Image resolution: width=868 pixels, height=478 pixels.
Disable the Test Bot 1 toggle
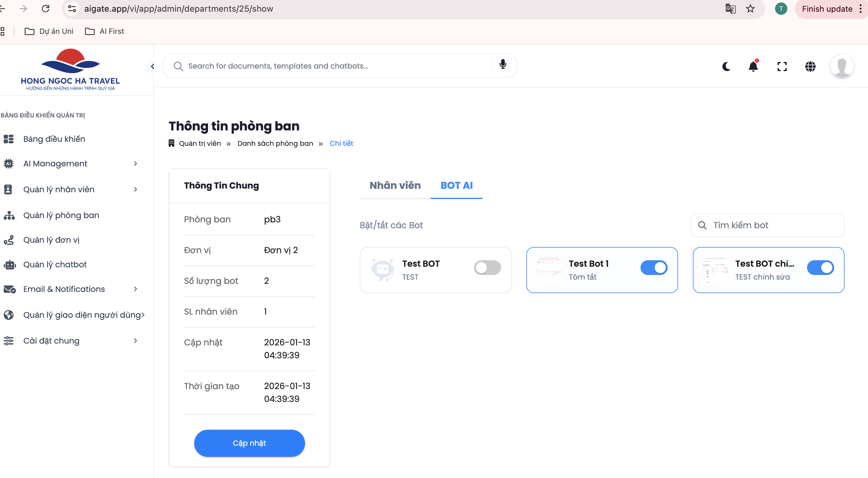(x=653, y=268)
